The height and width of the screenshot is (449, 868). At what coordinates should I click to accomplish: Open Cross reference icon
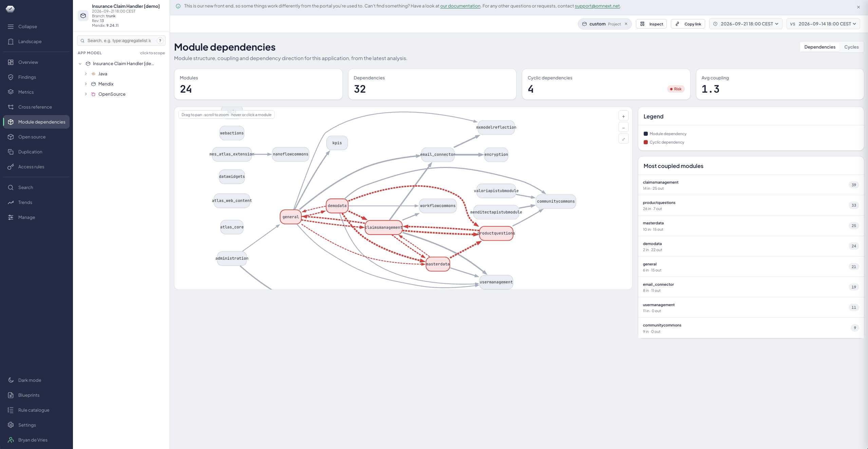click(x=11, y=107)
